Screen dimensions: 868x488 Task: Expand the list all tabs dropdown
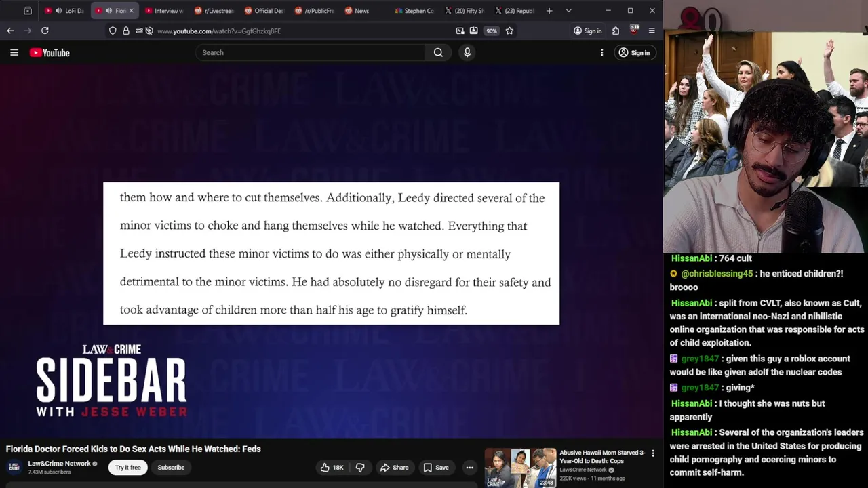click(568, 11)
